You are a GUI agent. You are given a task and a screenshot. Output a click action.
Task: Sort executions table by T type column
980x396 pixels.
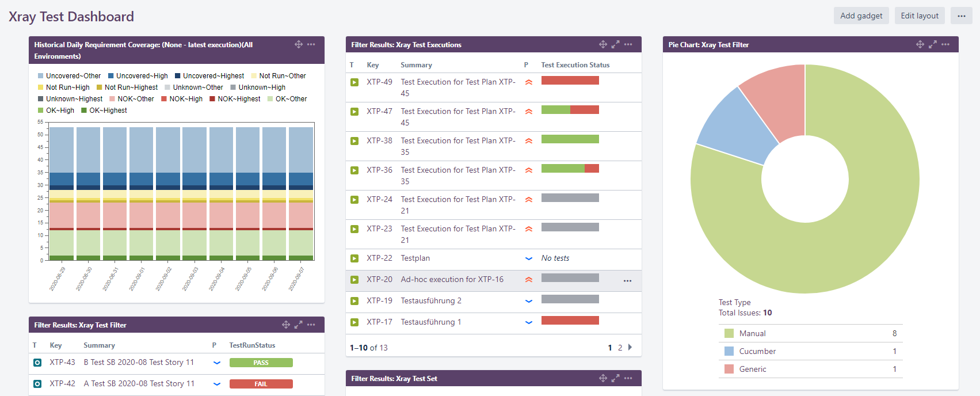(x=352, y=65)
